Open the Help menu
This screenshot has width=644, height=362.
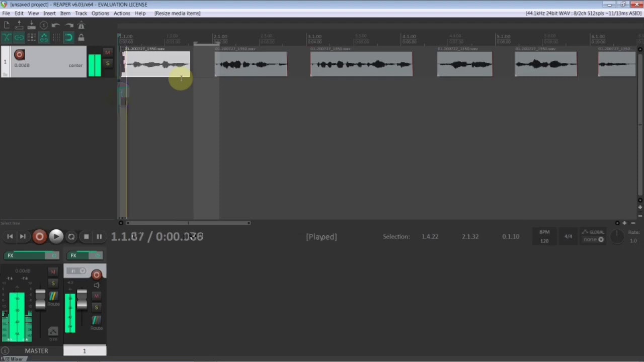pyautogui.click(x=140, y=13)
